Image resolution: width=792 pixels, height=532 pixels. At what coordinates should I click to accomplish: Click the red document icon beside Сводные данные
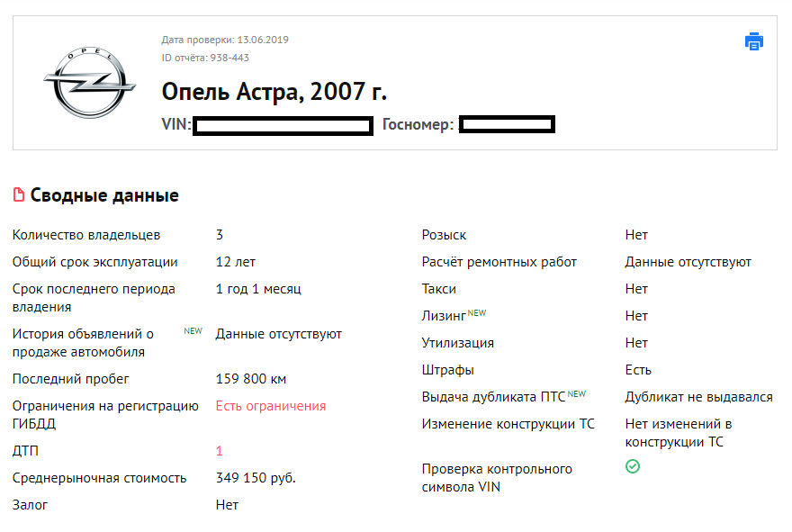click(19, 195)
